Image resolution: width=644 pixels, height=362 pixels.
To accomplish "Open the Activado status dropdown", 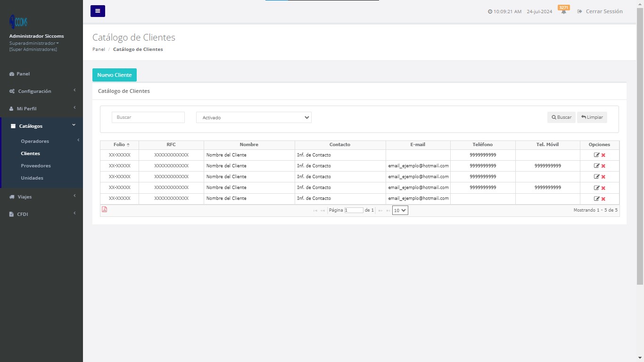I will point(254,117).
